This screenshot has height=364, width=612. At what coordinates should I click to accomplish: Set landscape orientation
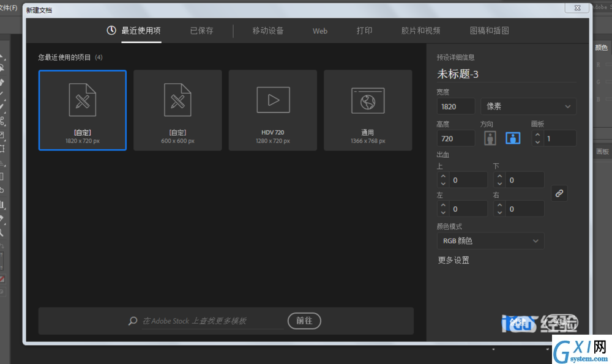click(x=513, y=138)
